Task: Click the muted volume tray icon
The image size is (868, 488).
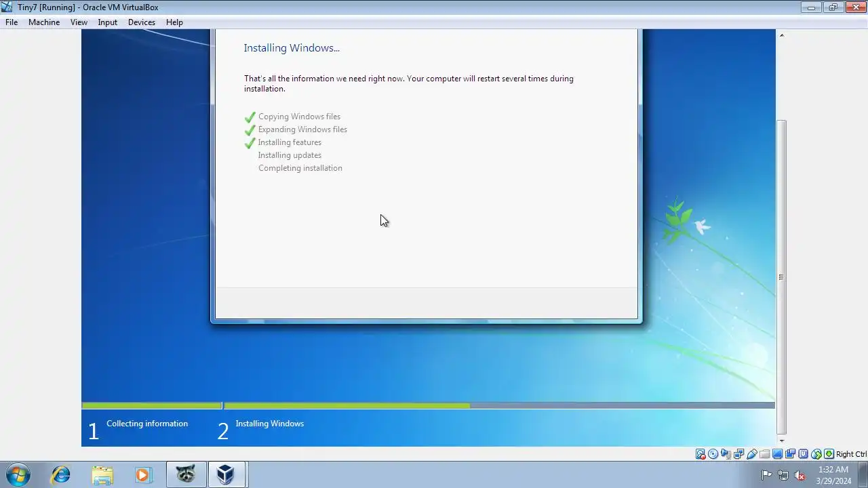Action: [800, 475]
